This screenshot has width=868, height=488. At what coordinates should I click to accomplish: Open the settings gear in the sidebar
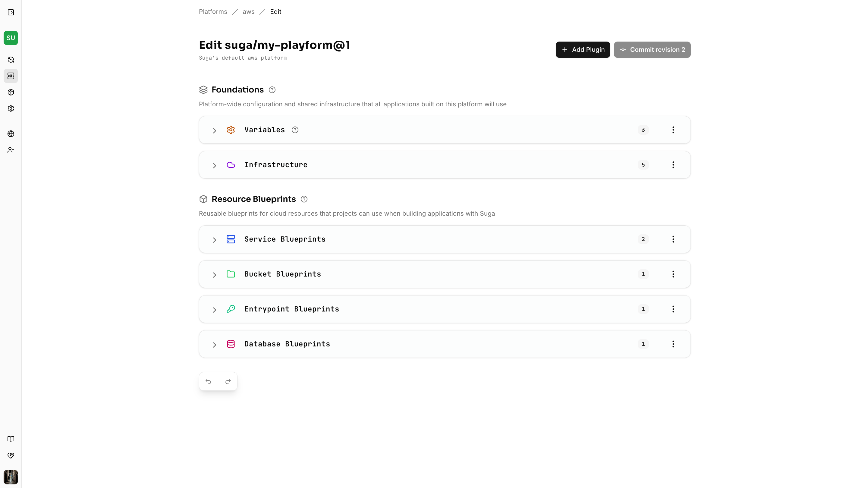pyautogui.click(x=11, y=108)
